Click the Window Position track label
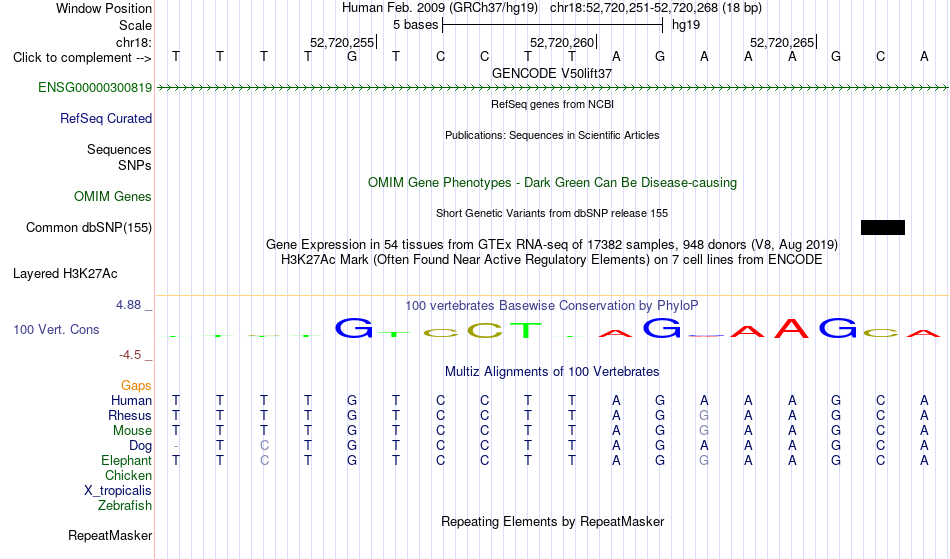This screenshot has height=559, width=950. (x=104, y=8)
